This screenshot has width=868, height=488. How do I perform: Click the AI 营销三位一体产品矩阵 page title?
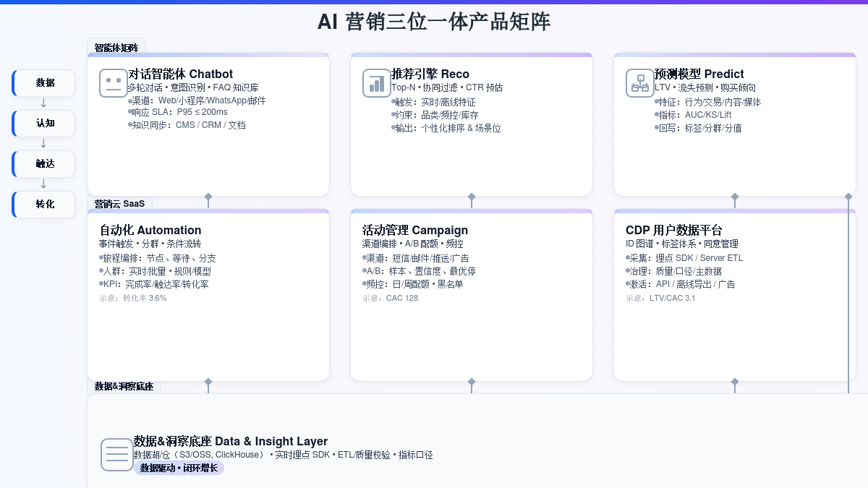434,22
